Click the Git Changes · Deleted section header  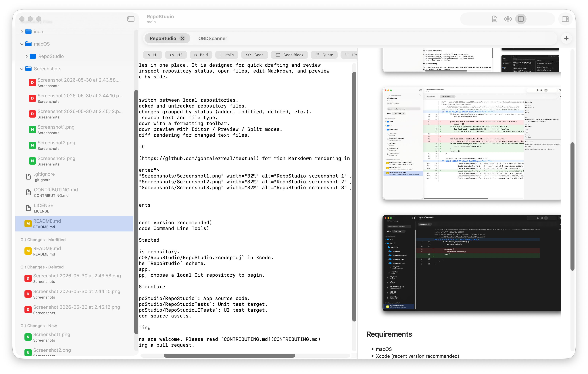pyautogui.click(x=42, y=267)
